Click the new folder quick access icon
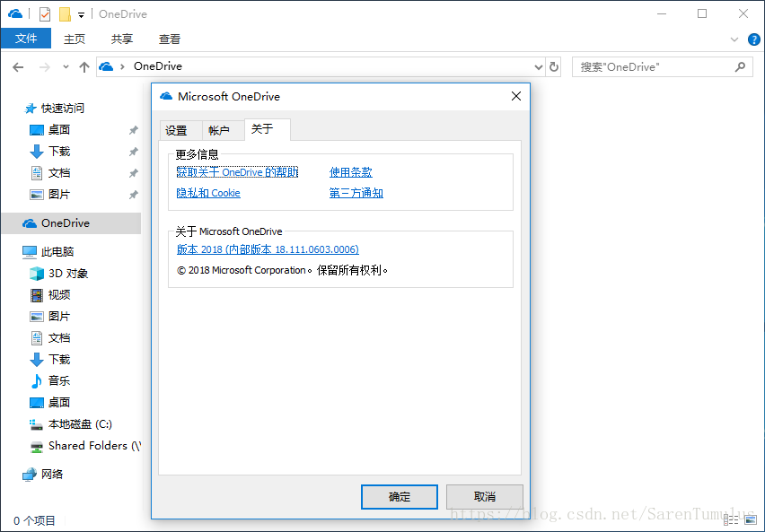The width and height of the screenshot is (765, 532). point(65,14)
